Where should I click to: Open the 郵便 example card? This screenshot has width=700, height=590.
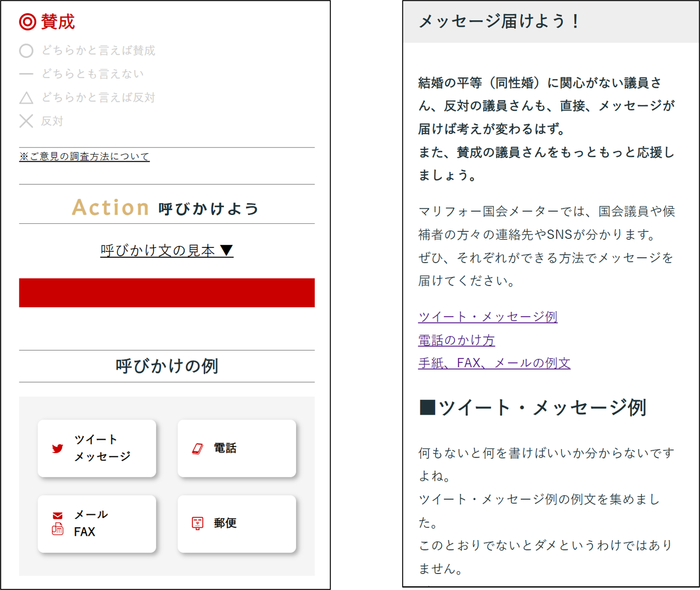pyautogui.click(x=237, y=524)
